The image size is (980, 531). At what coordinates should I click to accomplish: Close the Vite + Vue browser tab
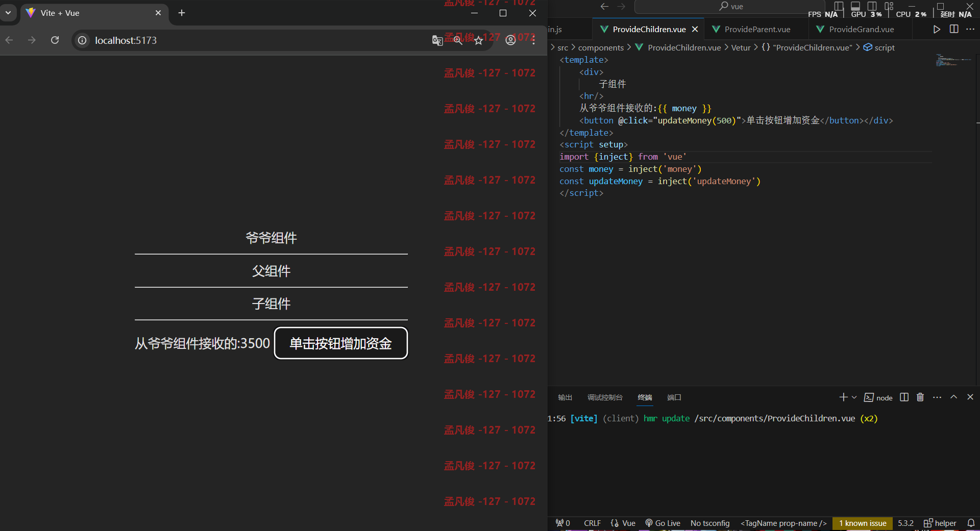(158, 13)
